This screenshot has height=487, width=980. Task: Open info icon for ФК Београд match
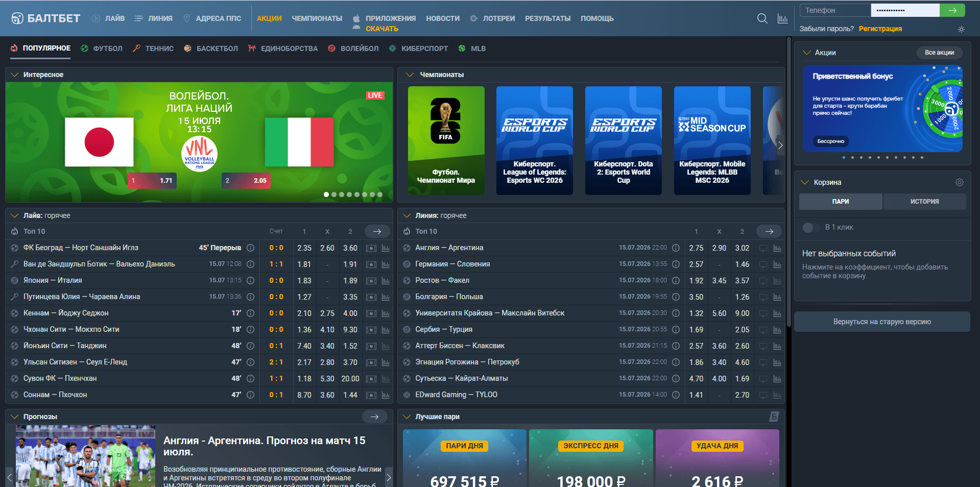pos(250,248)
